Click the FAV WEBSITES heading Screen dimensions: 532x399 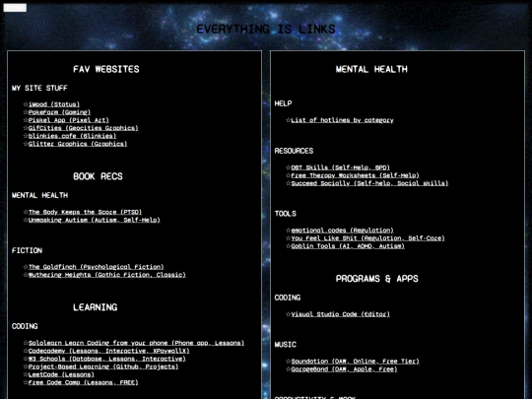pos(106,69)
